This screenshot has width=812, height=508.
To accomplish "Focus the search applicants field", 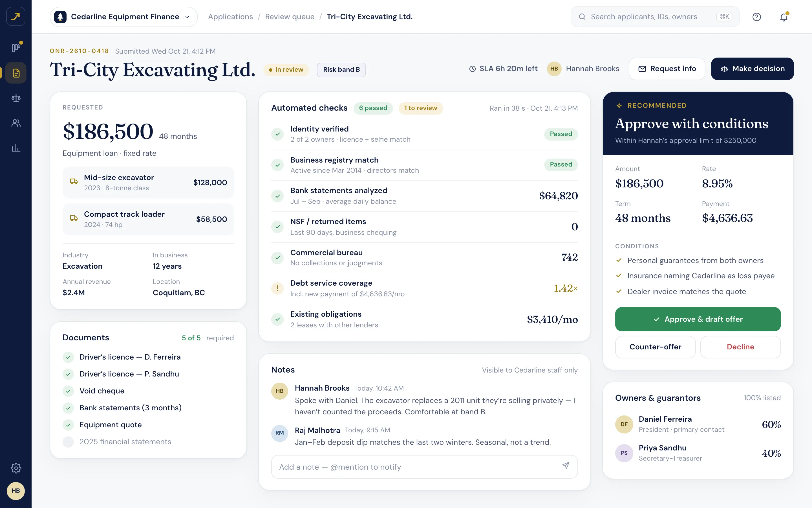I will pyautogui.click(x=655, y=17).
